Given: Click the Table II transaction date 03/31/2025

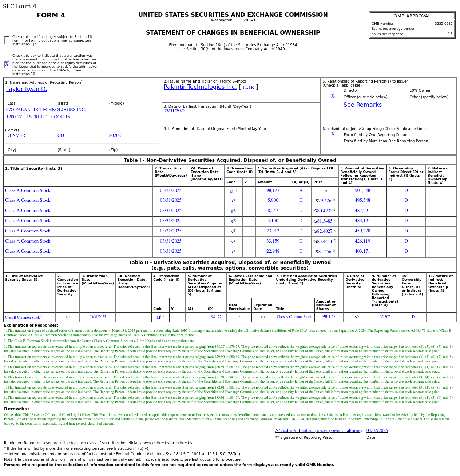Looking at the screenshot, I should coord(98,317).
